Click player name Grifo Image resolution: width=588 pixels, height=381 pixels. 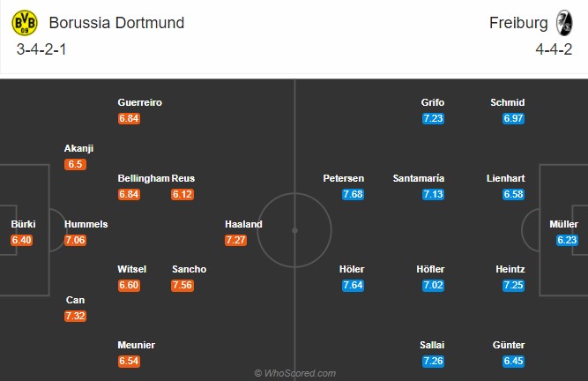[433, 102]
